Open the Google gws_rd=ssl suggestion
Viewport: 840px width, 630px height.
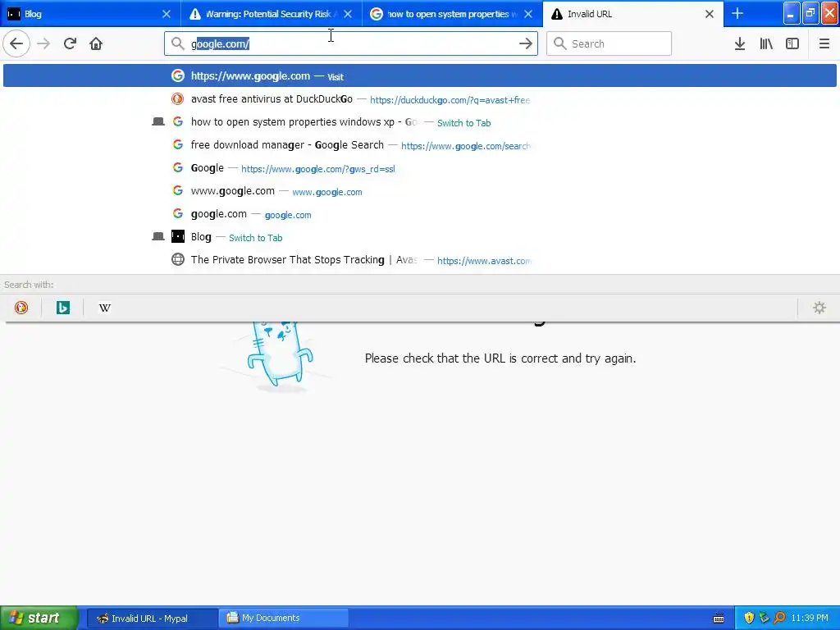419,167
